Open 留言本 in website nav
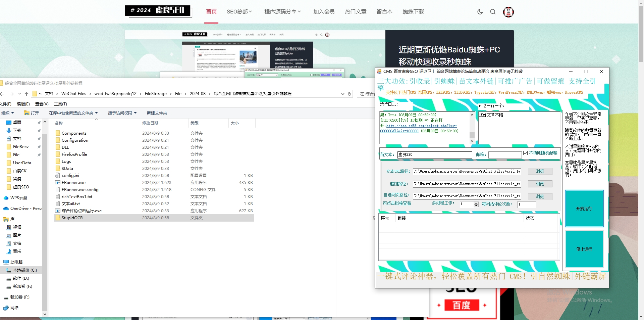The height and width of the screenshot is (320, 644). point(384,12)
